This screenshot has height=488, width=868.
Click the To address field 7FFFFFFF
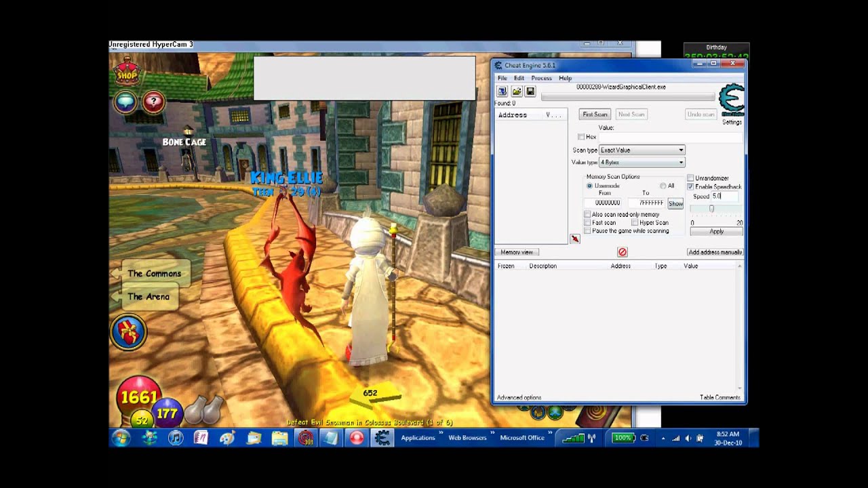coord(647,203)
